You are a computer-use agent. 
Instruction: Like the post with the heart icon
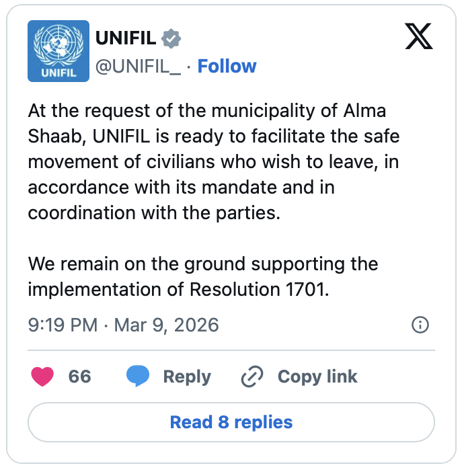click(x=42, y=376)
